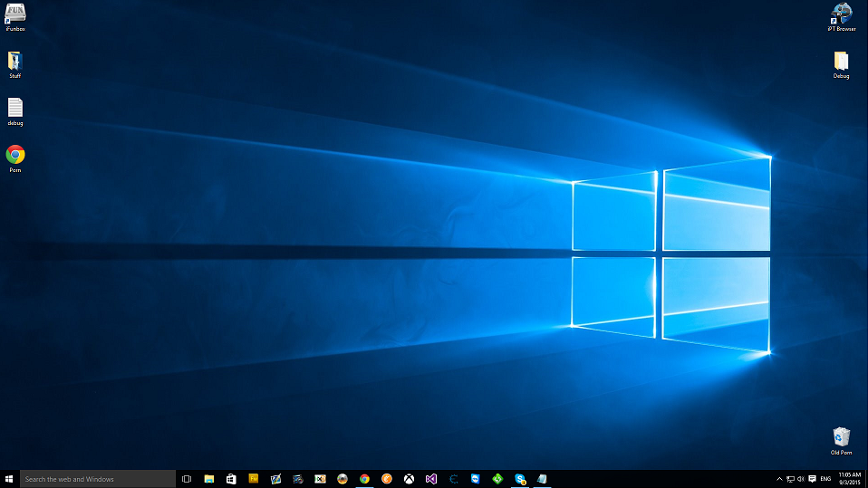The height and width of the screenshot is (488, 868).
Task: Open the Stuff folder on desktop
Action: pos(15,62)
